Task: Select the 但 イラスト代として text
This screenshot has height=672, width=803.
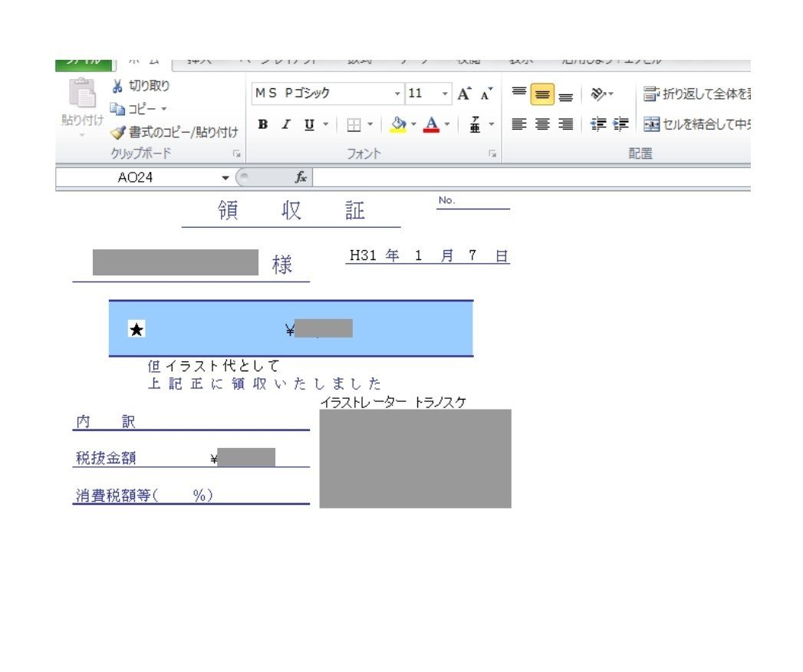Action: point(213,366)
